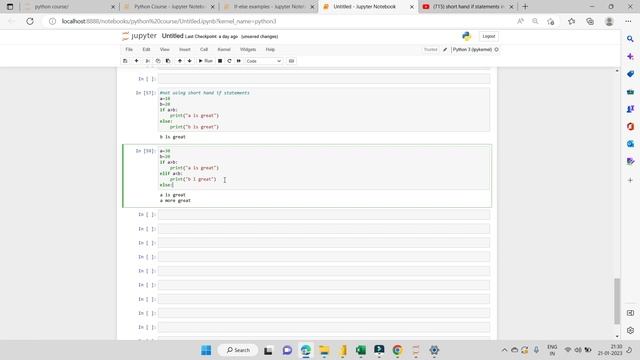Open the sidebar Office icon
The height and width of the screenshot is (360, 640).
[630, 127]
